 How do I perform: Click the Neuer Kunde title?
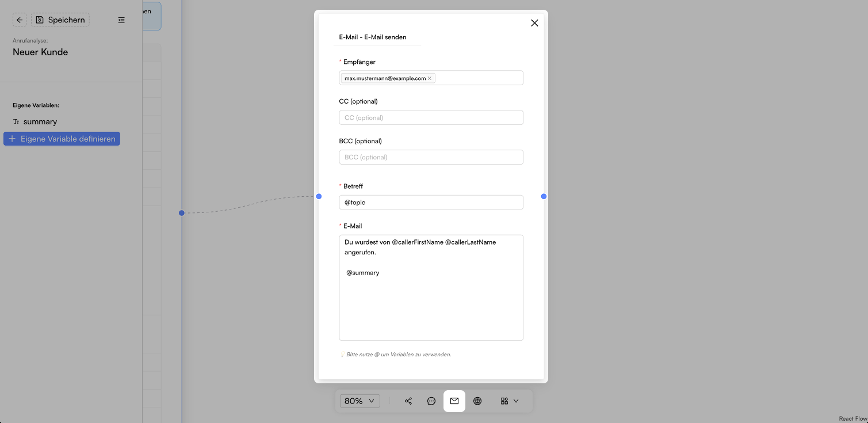[40, 52]
